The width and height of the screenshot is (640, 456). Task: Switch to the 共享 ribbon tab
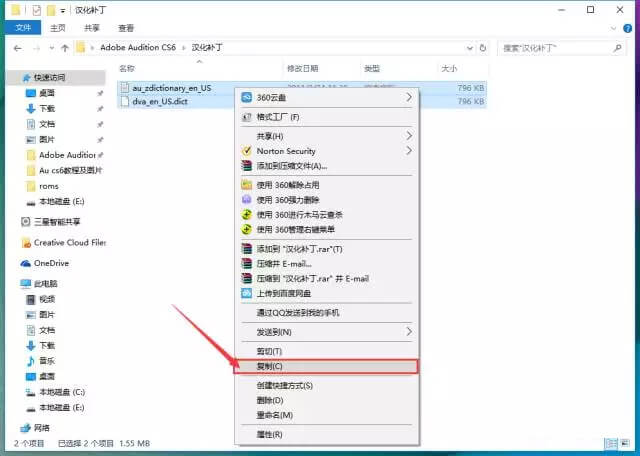tap(92, 28)
